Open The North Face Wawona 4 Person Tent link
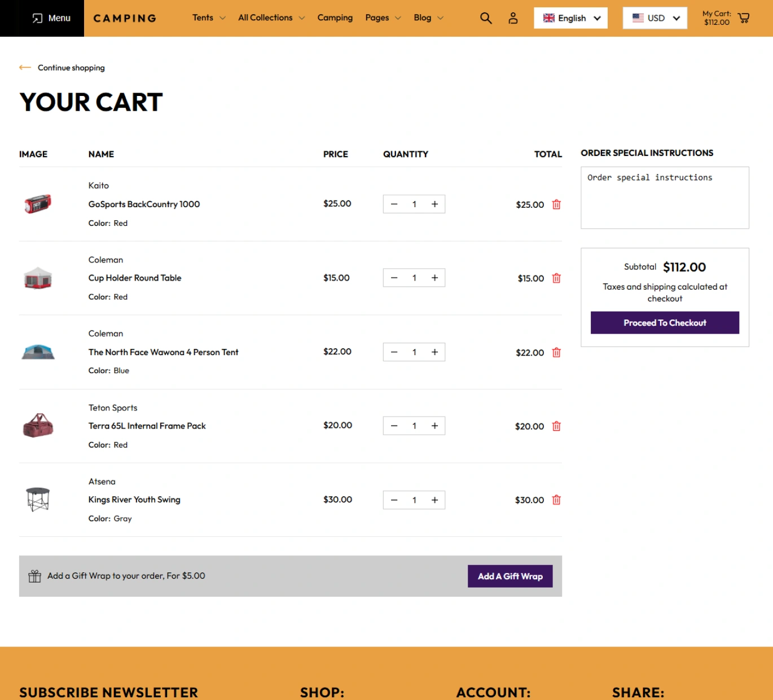 point(163,352)
